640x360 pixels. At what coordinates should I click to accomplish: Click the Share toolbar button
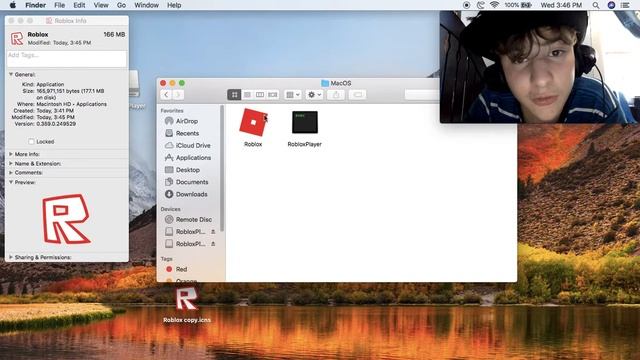336,95
